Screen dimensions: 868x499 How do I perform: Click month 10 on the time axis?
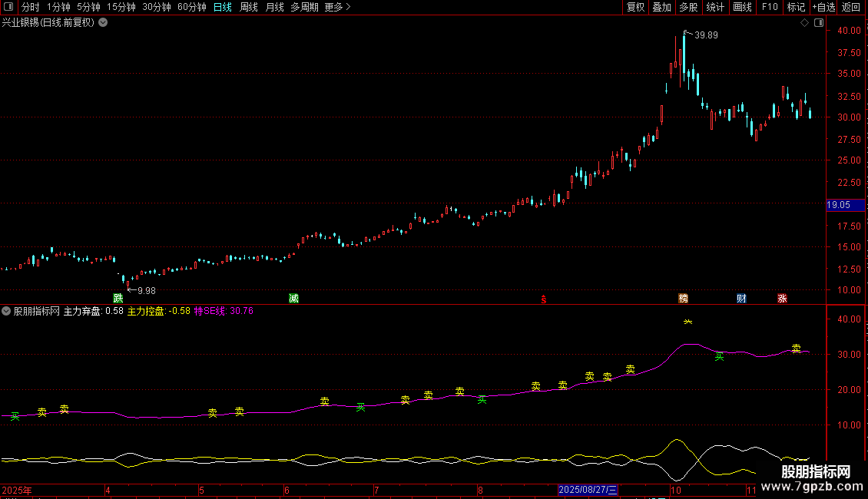click(675, 490)
